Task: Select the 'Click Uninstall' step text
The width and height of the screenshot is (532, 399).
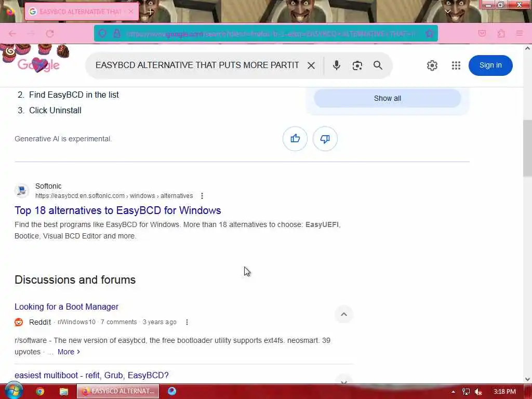Action: click(55, 110)
